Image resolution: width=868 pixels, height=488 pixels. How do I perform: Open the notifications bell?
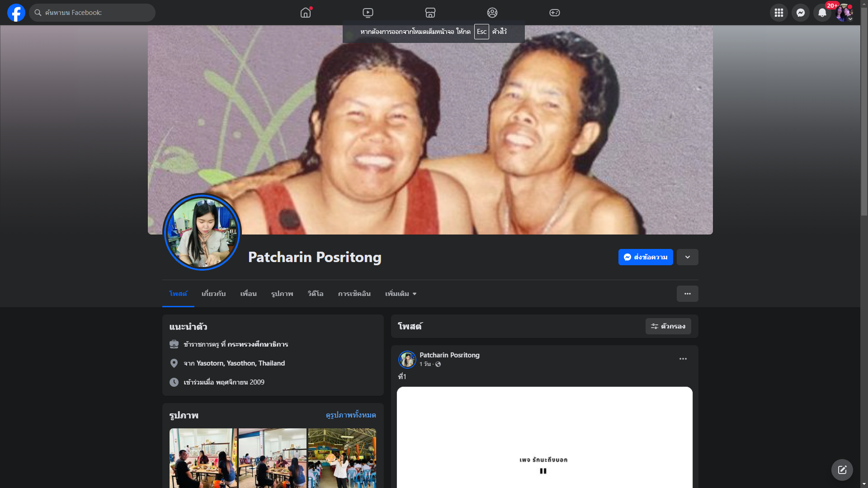[x=822, y=13]
